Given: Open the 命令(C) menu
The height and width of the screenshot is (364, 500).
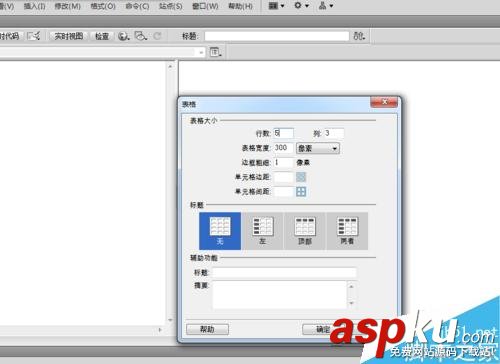Looking at the screenshot, I should 137,6.
